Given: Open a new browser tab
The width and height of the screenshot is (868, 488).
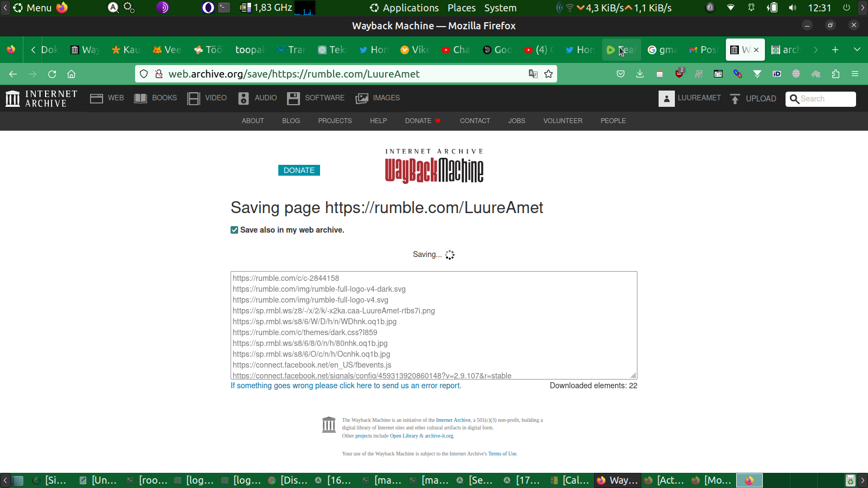Looking at the screenshot, I should pos(835,50).
